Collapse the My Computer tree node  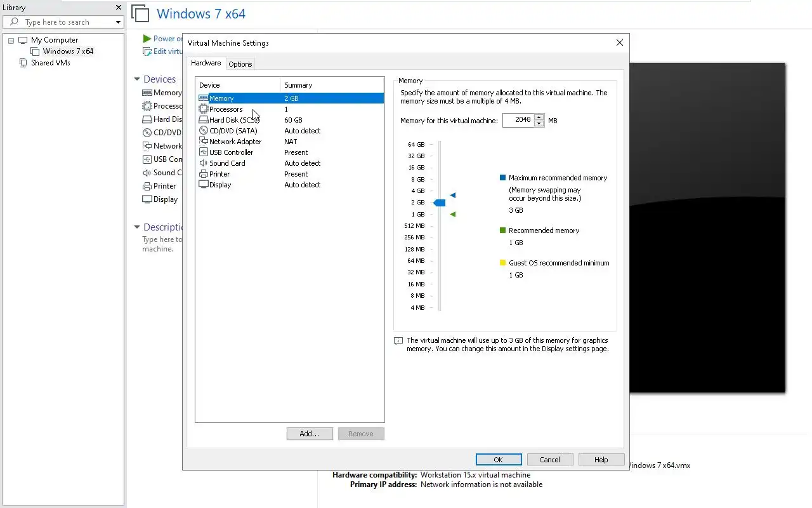(x=11, y=40)
